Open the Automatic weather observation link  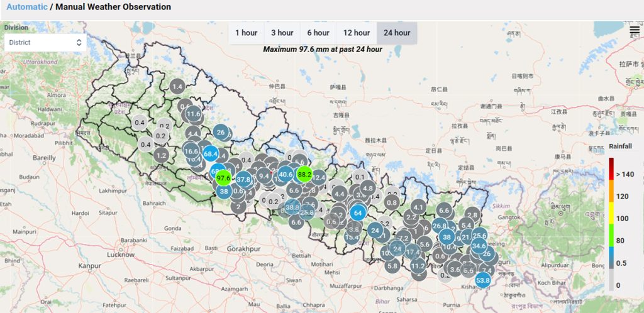(x=26, y=7)
